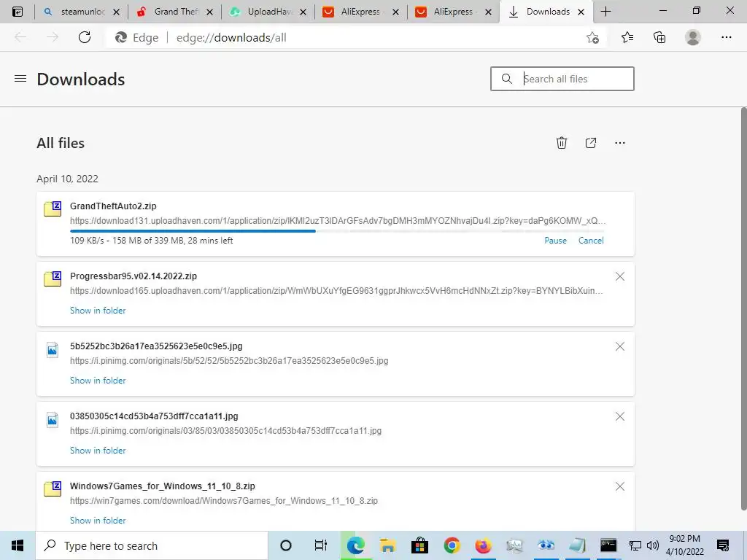This screenshot has width=747, height=560.
Task: Show 03850305 jpg in folder
Action: (x=98, y=451)
